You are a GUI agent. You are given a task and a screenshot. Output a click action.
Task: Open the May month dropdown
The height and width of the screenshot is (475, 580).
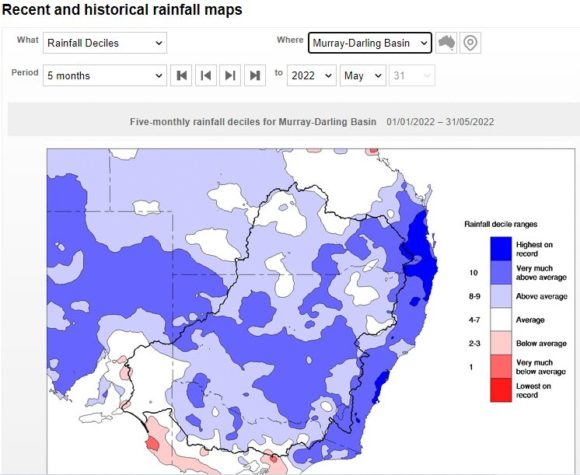coord(363,75)
